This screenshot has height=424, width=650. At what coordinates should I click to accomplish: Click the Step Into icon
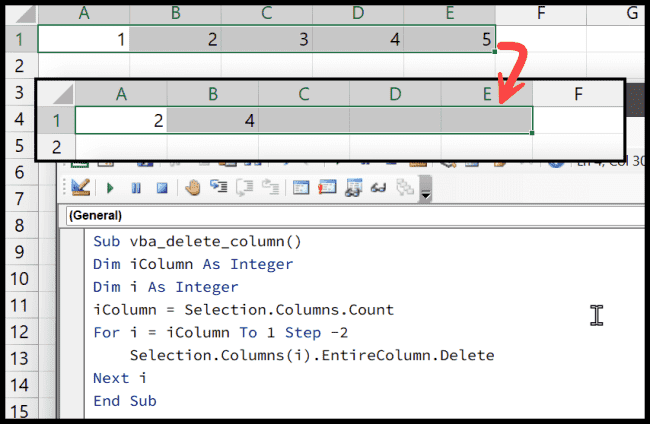(219, 187)
